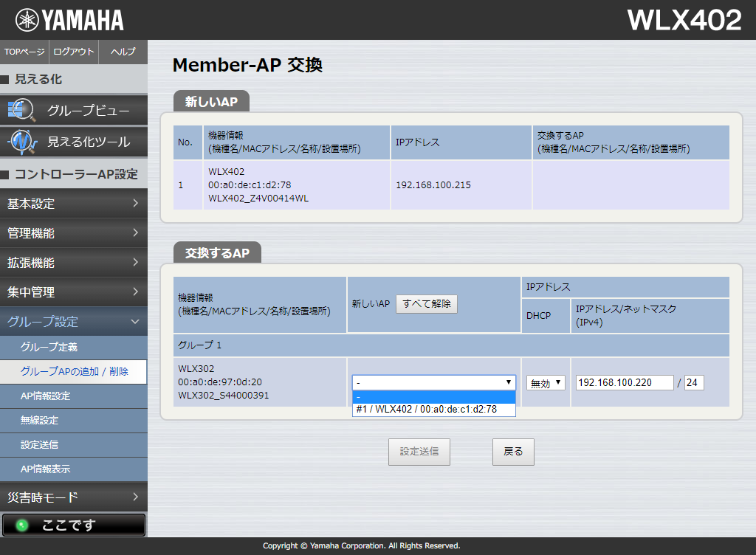756x555 pixels.
Task: Collapse グループ設定 menu section
Action: [74, 322]
